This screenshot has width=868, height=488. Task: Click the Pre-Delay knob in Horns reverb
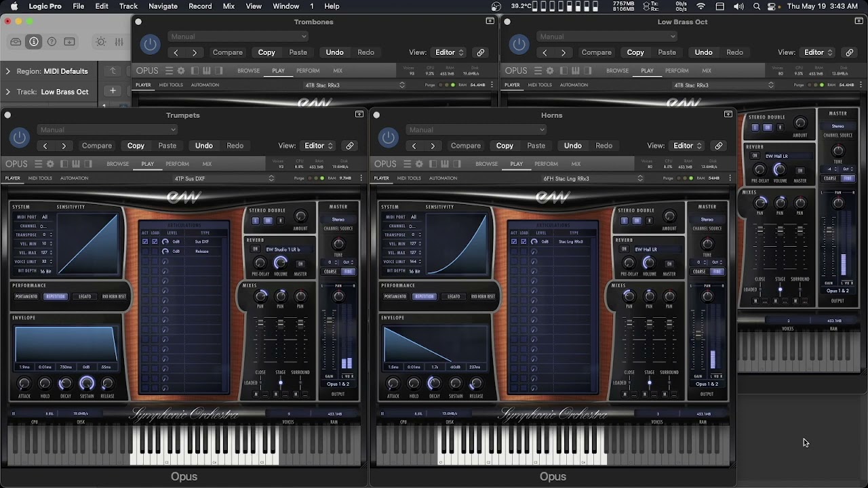[x=629, y=263]
